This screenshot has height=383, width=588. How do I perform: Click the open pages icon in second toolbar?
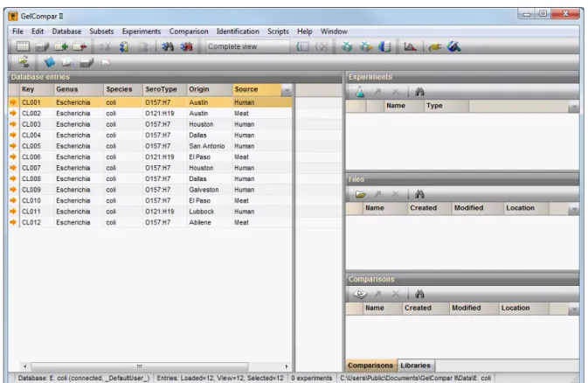coord(67,62)
